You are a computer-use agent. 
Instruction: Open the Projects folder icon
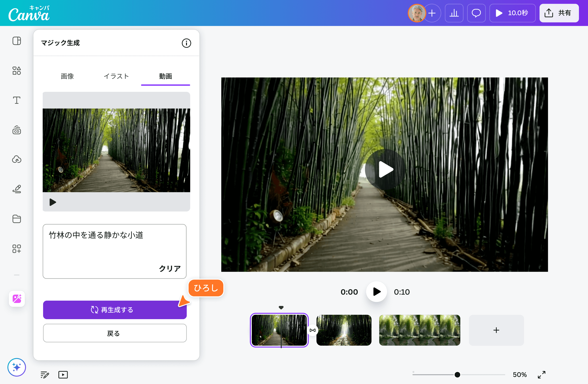click(x=16, y=219)
